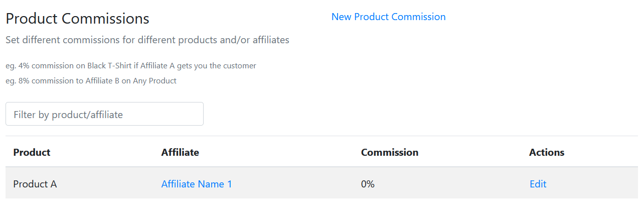The width and height of the screenshot is (644, 204).
Task: Click 'Black T-Shirt' in the example text
Action: (x=110, y=66)
